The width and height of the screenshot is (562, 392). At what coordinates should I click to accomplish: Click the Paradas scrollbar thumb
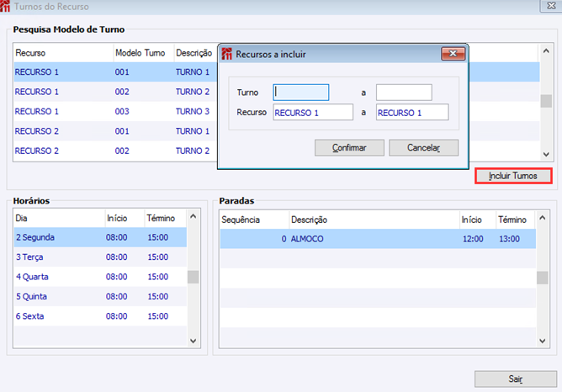[543, 278]
